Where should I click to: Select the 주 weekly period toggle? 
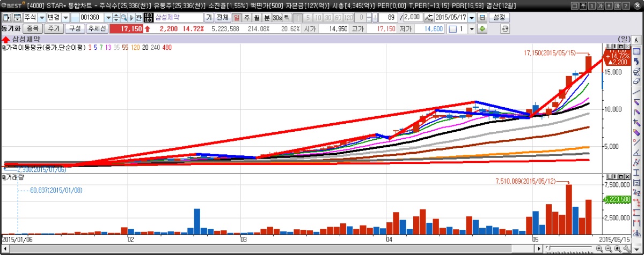[247, 17]
